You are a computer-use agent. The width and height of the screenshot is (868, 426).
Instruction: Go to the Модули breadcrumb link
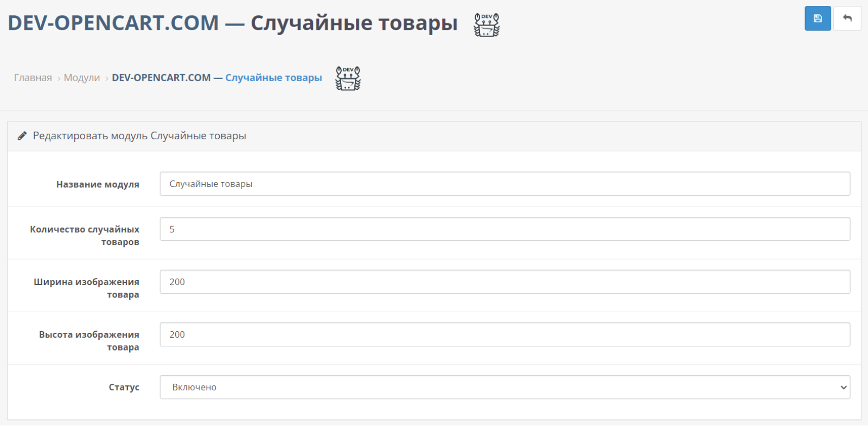(x=82, y=78)
